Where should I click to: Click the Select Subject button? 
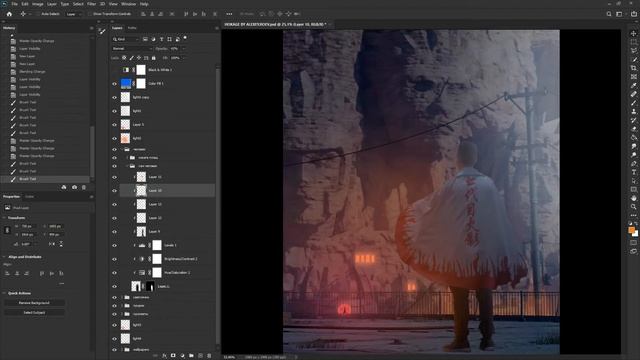coord(34,313)
